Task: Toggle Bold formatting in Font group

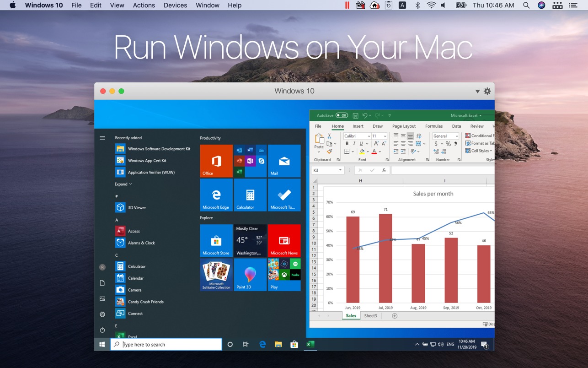Action: pyautogui.click(x=347, y=144)
